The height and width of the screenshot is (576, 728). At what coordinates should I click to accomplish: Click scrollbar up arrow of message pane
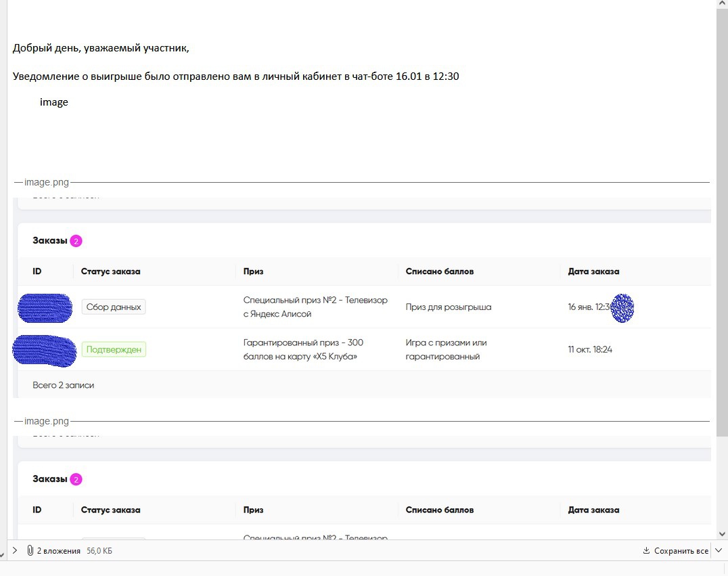tap(722, 5)
